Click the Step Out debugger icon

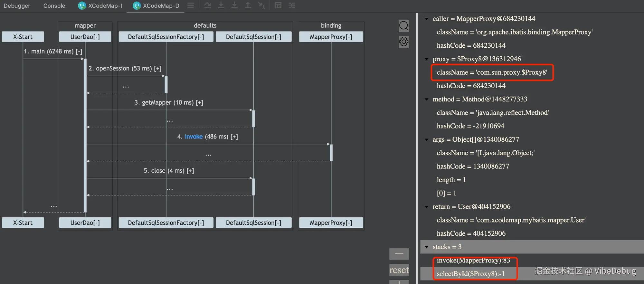coord(248,5)
